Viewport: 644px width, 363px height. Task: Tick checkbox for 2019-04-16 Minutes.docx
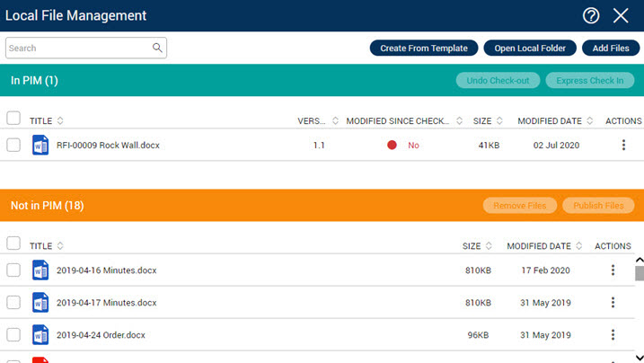(x=13, y=270)
